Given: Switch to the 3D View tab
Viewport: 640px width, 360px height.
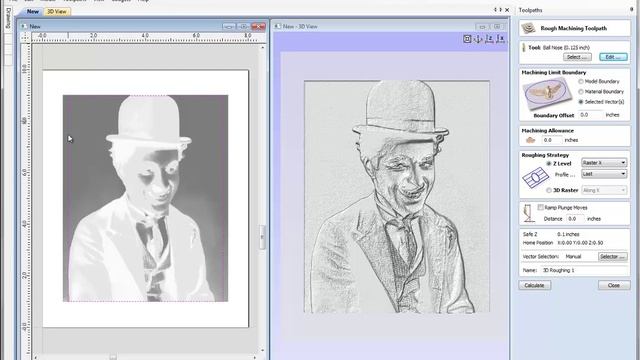Looking at the screenshot, I should point(57,11).
